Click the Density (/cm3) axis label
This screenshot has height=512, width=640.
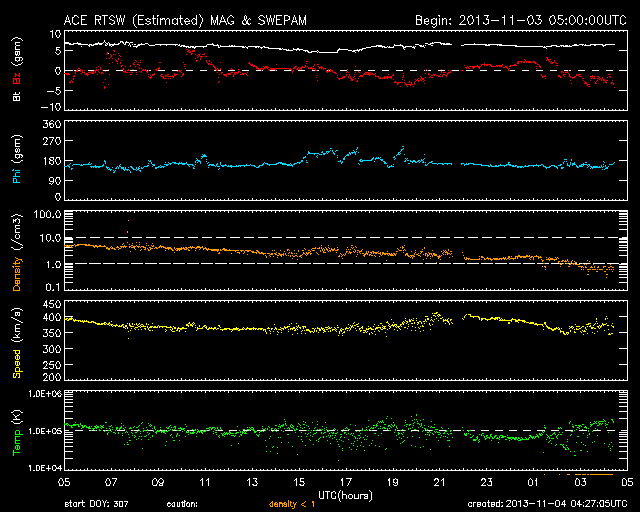click(x=17, y=260)
